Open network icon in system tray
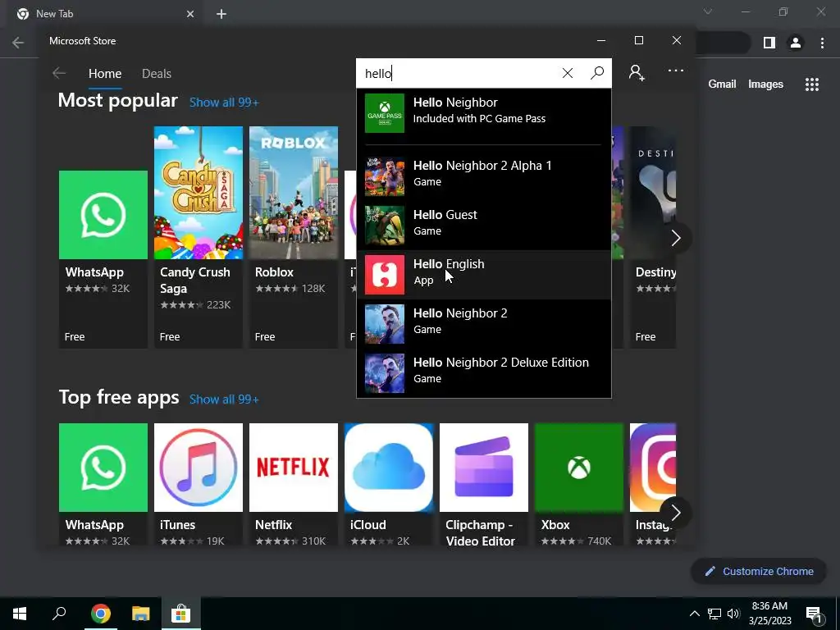This screenshot has width=840, height=630. 714,614
